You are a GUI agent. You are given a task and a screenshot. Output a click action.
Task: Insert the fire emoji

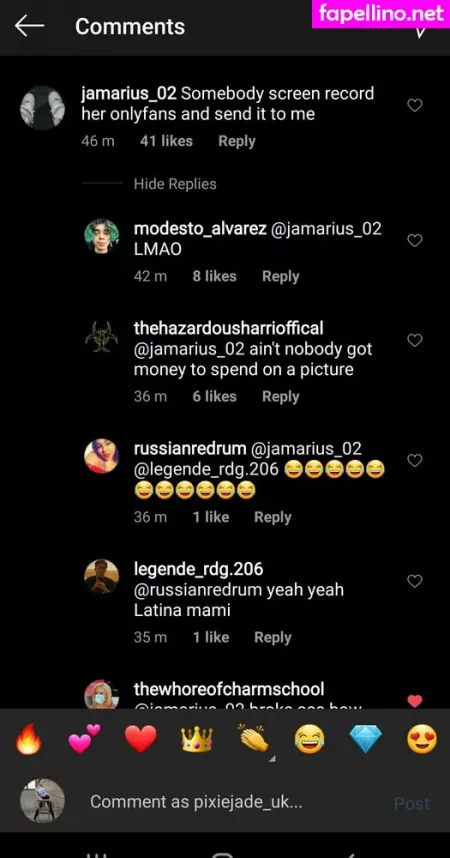(x=28, y=740)
